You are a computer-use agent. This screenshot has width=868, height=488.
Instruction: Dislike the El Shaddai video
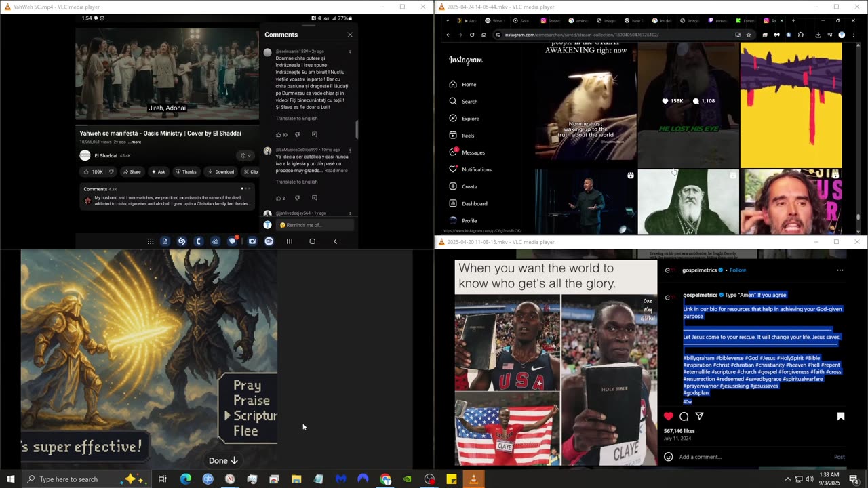[111, 171]
